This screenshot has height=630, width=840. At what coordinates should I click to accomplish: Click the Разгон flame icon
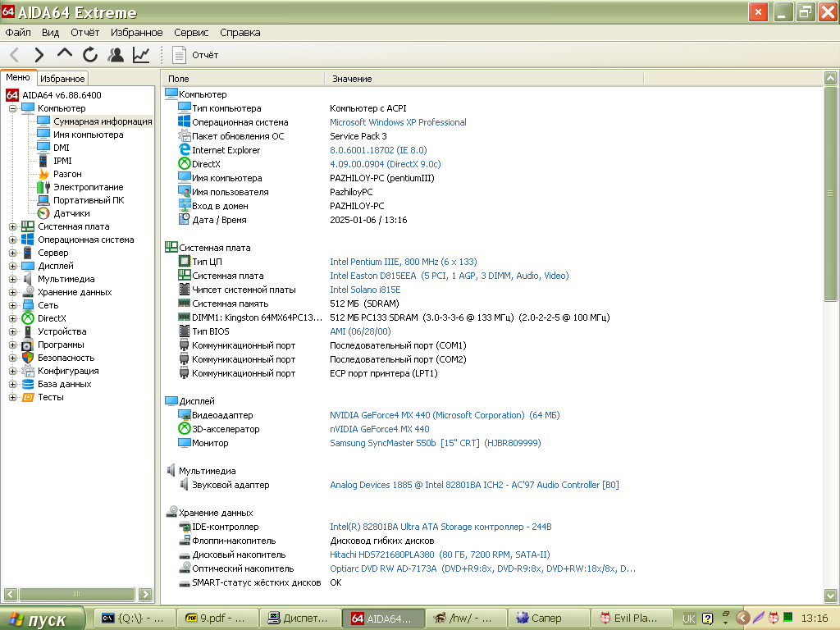(43, 174)
